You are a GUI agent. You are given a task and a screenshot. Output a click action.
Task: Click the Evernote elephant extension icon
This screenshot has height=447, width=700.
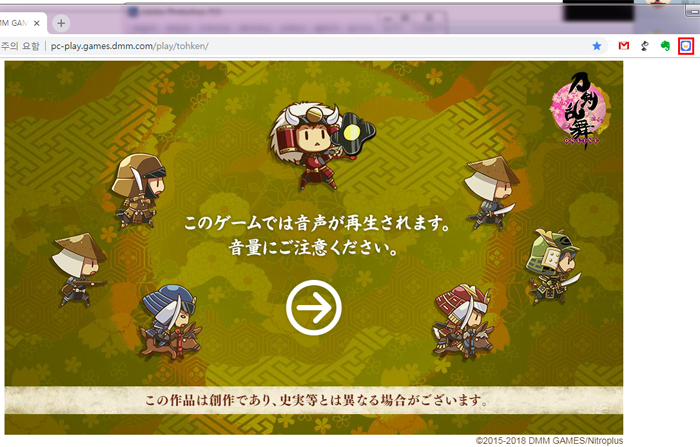[665, 46]
